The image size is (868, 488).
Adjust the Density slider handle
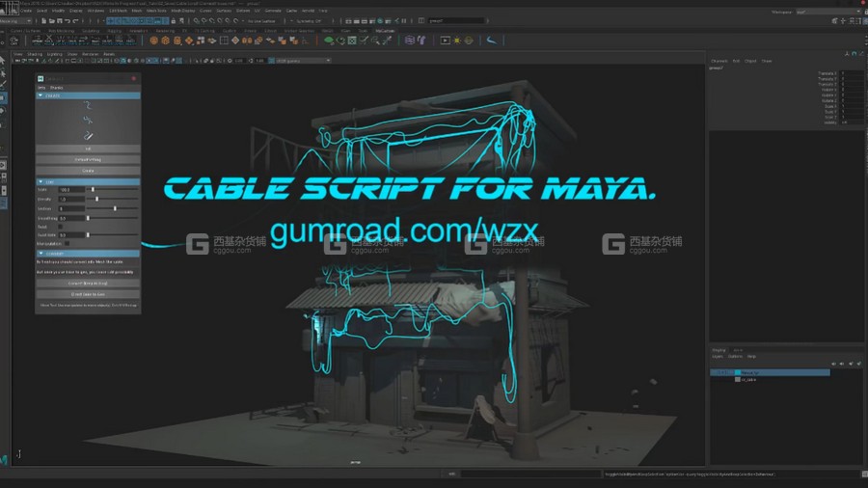pos(97,200)
